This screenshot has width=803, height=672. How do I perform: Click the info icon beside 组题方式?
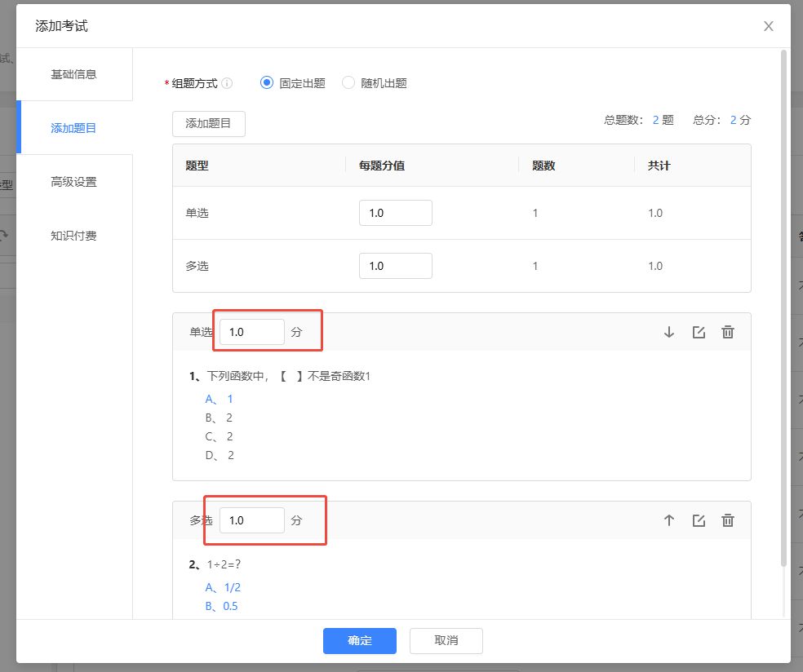(227, 83)
